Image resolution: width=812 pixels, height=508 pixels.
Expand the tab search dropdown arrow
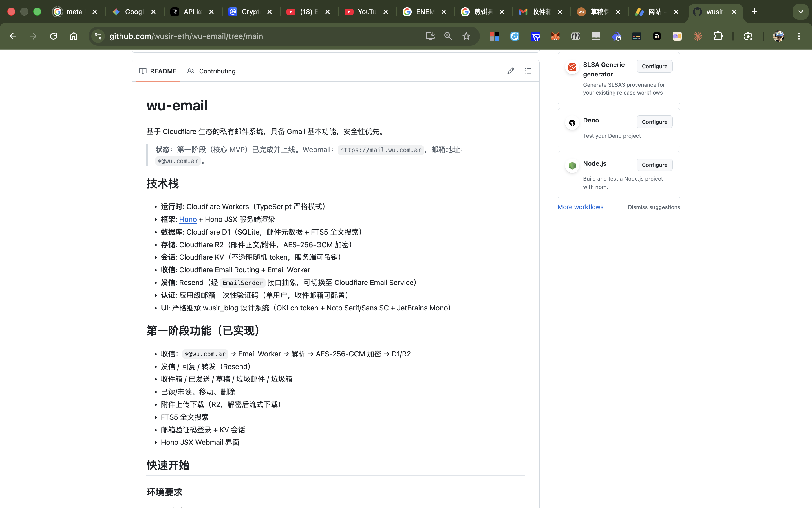800,12
